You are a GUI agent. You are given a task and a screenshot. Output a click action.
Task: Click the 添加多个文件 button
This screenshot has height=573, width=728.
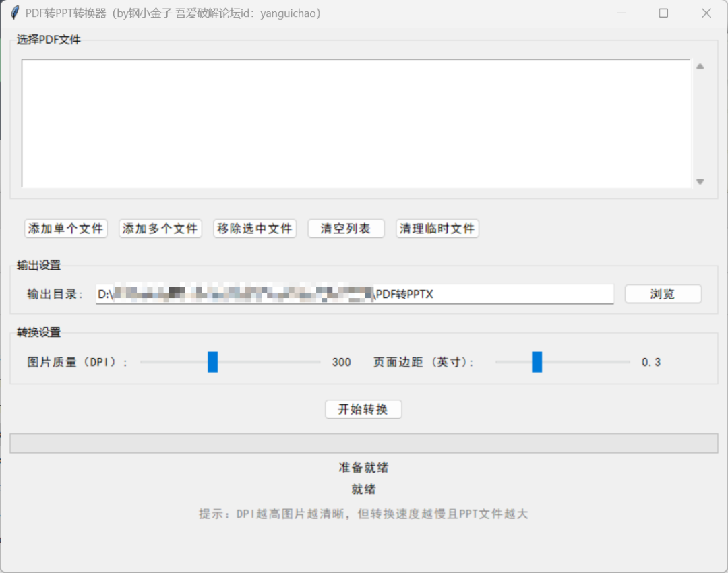pos(160,229)
